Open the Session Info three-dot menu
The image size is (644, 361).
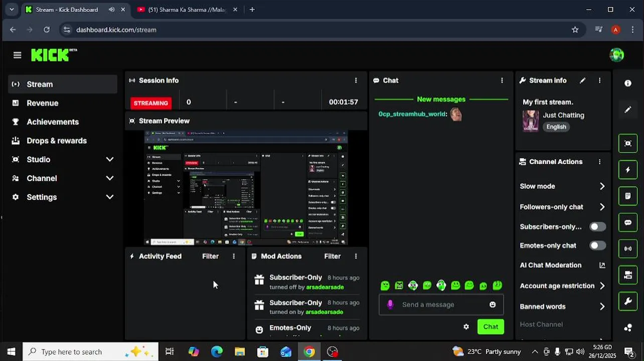(x=356, y=80)
